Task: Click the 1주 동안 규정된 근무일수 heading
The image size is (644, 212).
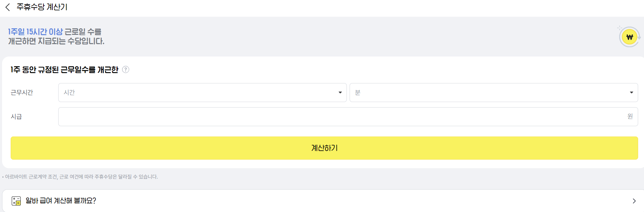Action: (64, 69)
